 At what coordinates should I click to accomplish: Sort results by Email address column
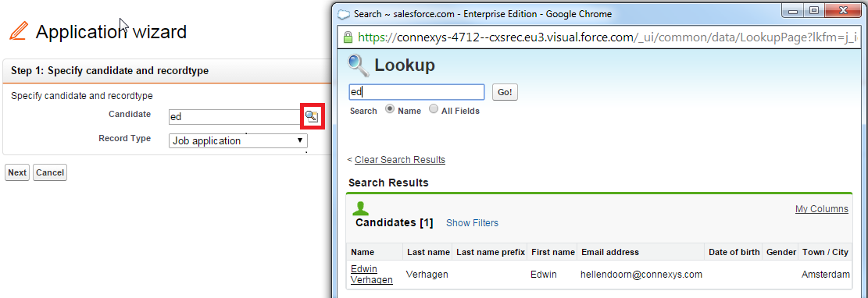610,252
